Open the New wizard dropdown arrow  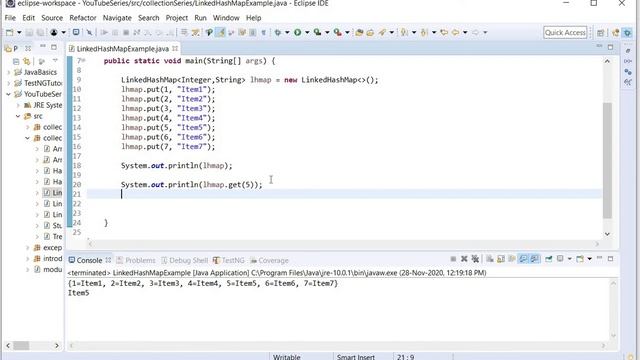pyautogui.click(x=19, y=32)
